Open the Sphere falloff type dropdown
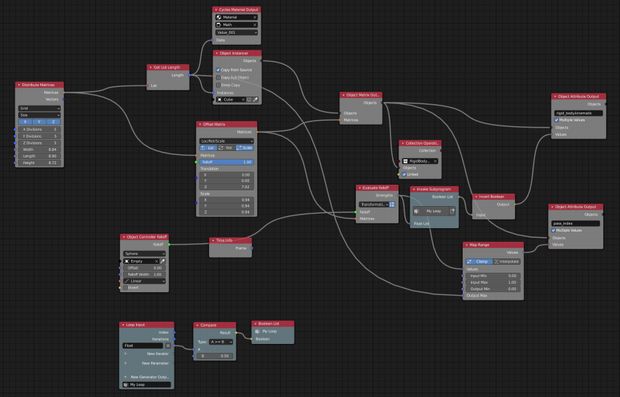 pyautogui.click(x=144, y=254)
